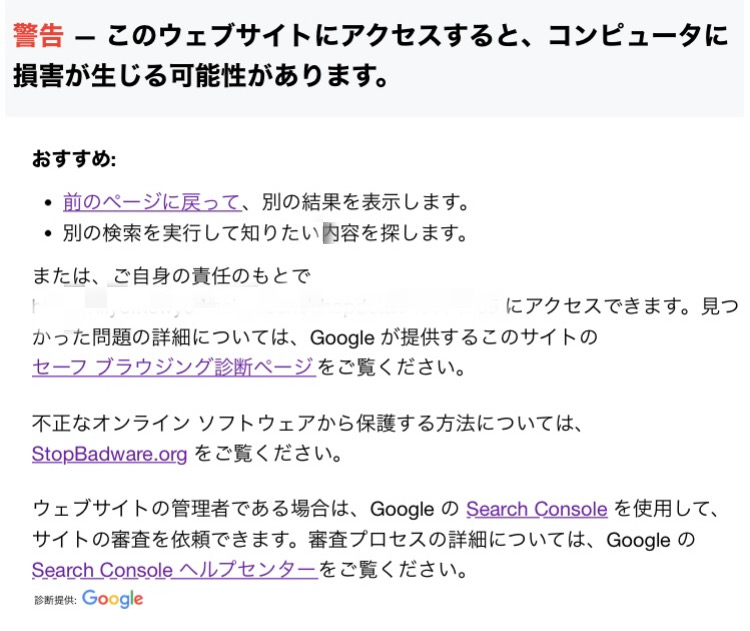Open the Search Console link
Viewport: 750px width, 631px height.
(x=537, y=509)
